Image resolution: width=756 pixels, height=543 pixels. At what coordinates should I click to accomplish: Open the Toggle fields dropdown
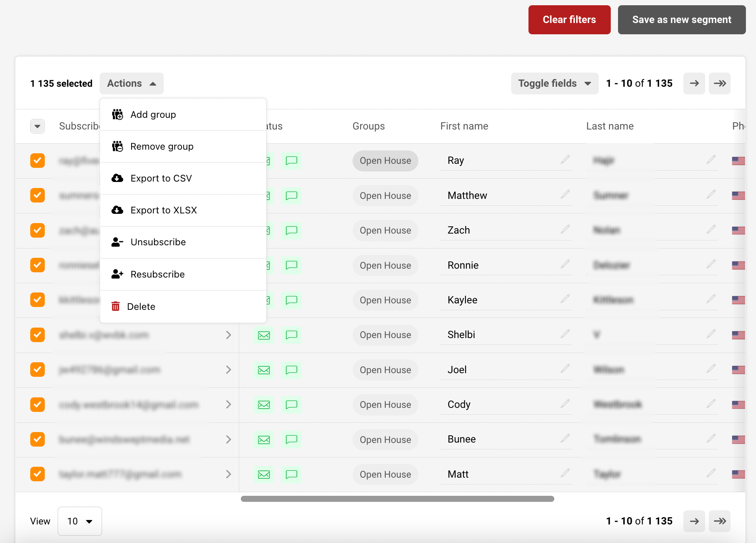click(554, 84)
